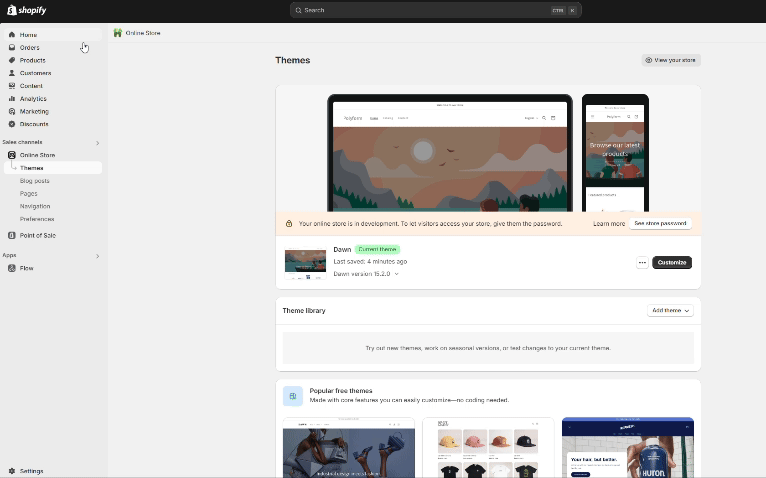
Task: Click the eye icon in View your store
Action: [648, 60]
